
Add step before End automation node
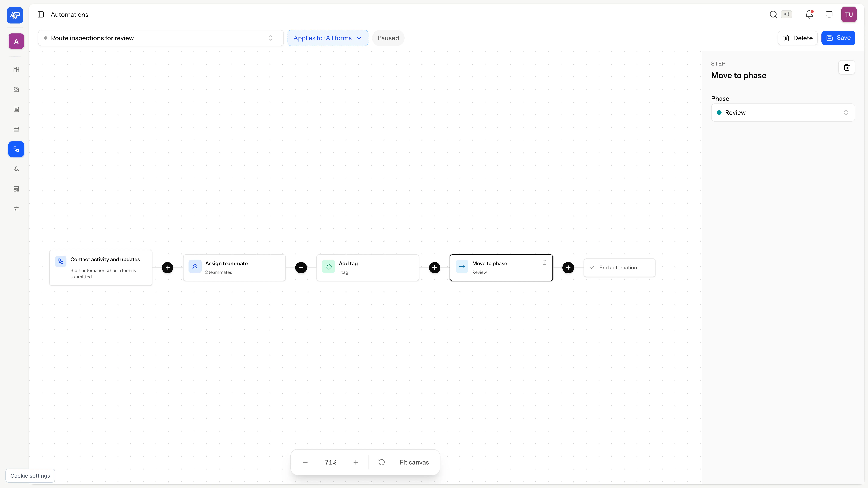click(568, 268)
